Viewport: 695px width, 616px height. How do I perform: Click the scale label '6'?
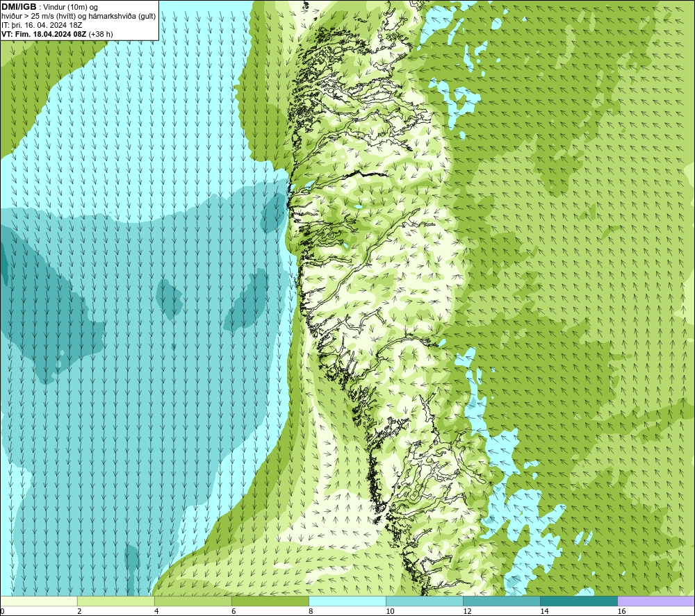click(234, 612)
